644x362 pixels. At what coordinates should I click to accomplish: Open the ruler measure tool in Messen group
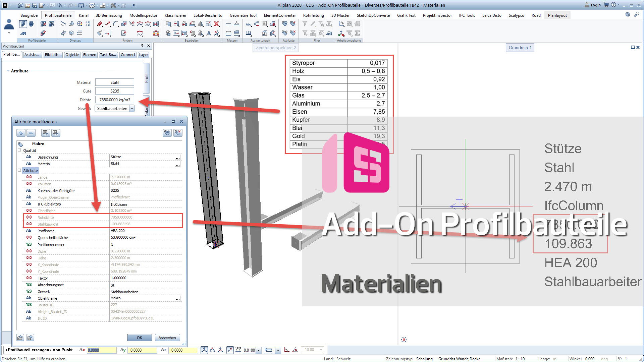point(228,24)
